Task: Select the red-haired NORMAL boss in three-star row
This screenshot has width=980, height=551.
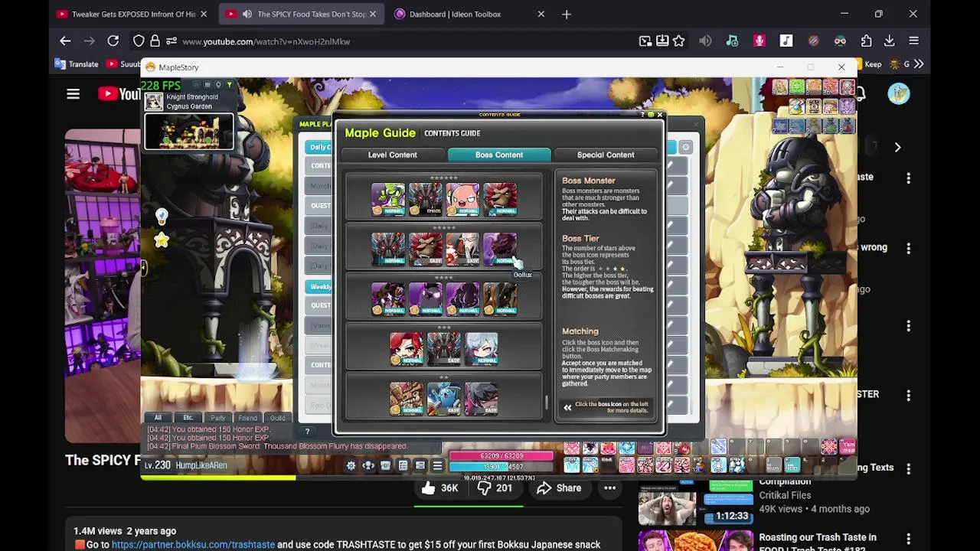Action: click(x=407, y=349)
